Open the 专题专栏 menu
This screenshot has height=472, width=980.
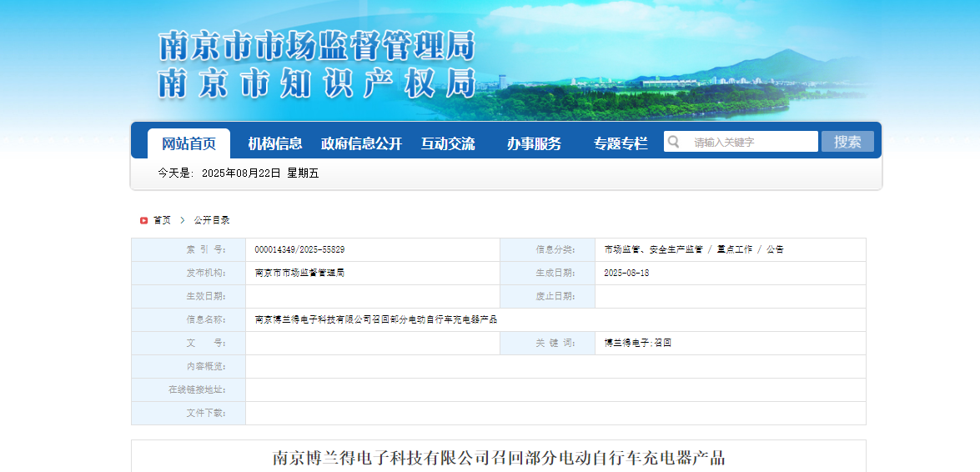pyautogui.click(x=621, y=143)
